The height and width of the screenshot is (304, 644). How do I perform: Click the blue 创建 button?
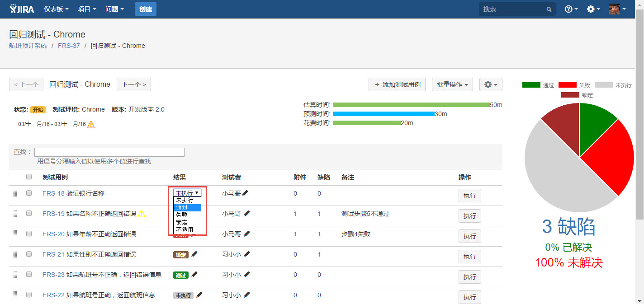click(146, 9)
